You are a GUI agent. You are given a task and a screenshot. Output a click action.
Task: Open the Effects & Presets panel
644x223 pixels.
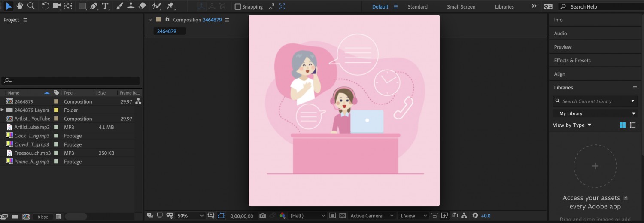[572, 61]
